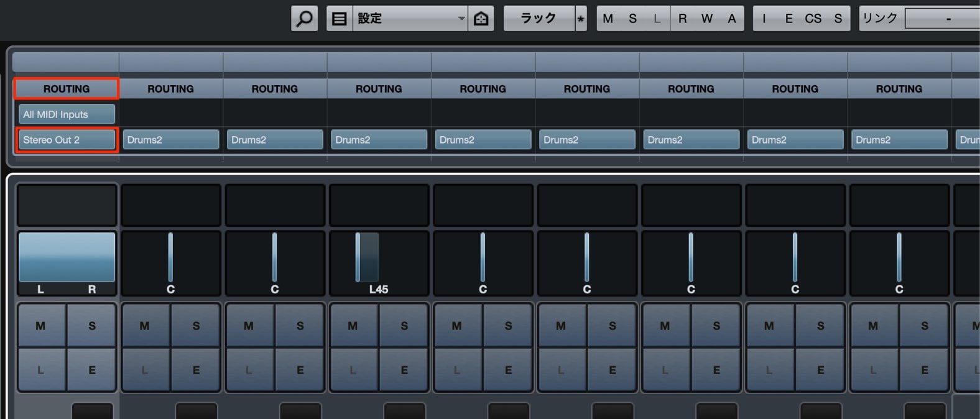Click empty rack slot above the L45 pan
This screenshot has width=980, height=419.
[x=379, y=205]
